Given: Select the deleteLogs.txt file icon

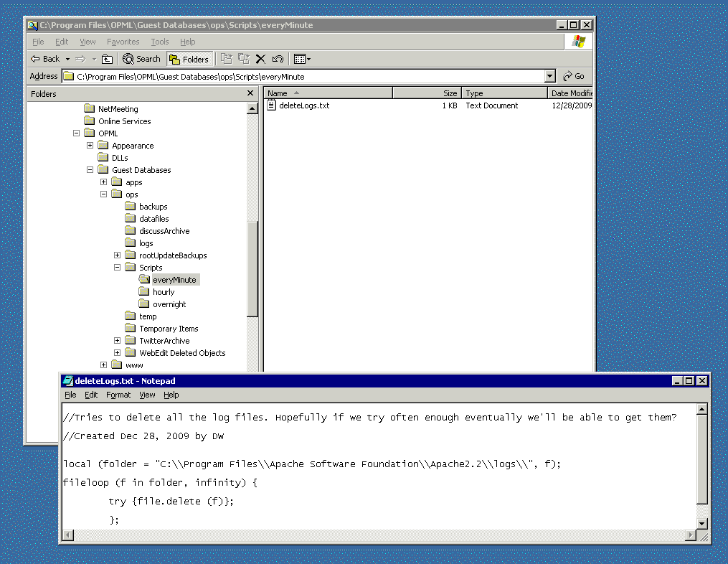Looking at the screenshot, I should [x=272, y=105].
